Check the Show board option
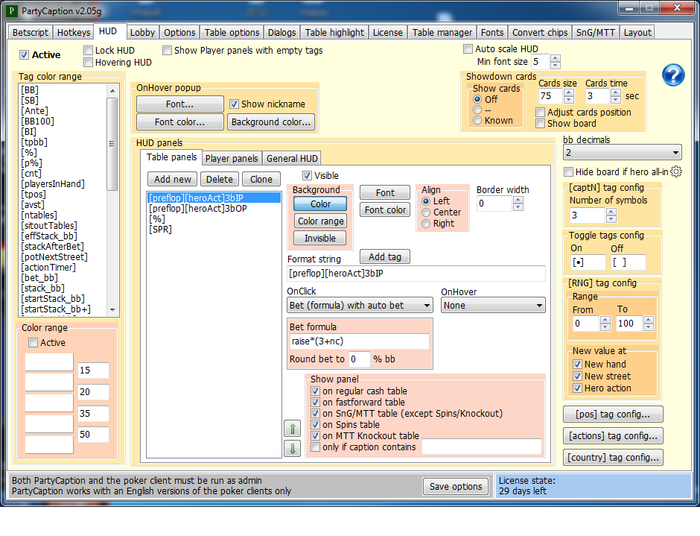700x536 pixels. tap(540, 124)
